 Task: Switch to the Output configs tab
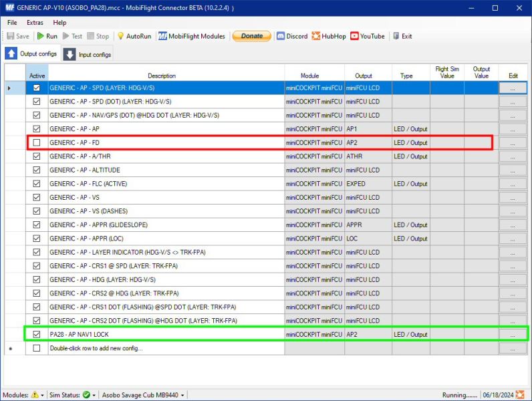[31, 53]
